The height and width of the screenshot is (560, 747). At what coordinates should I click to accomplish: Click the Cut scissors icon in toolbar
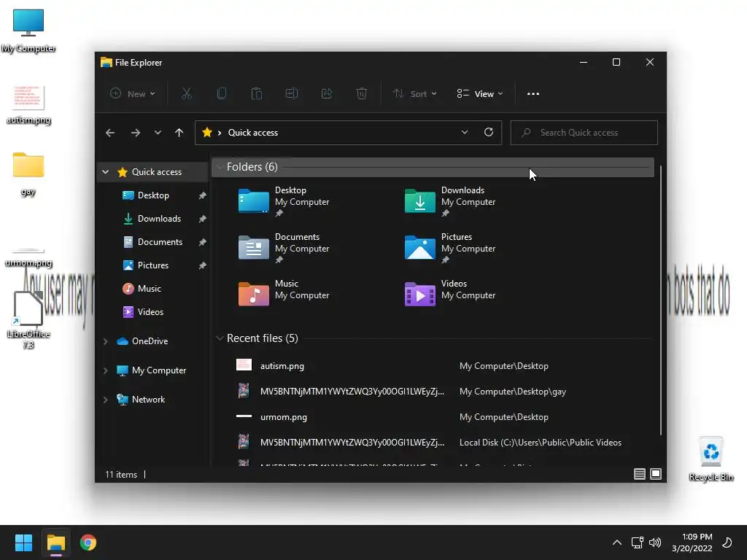pos(187,94)
